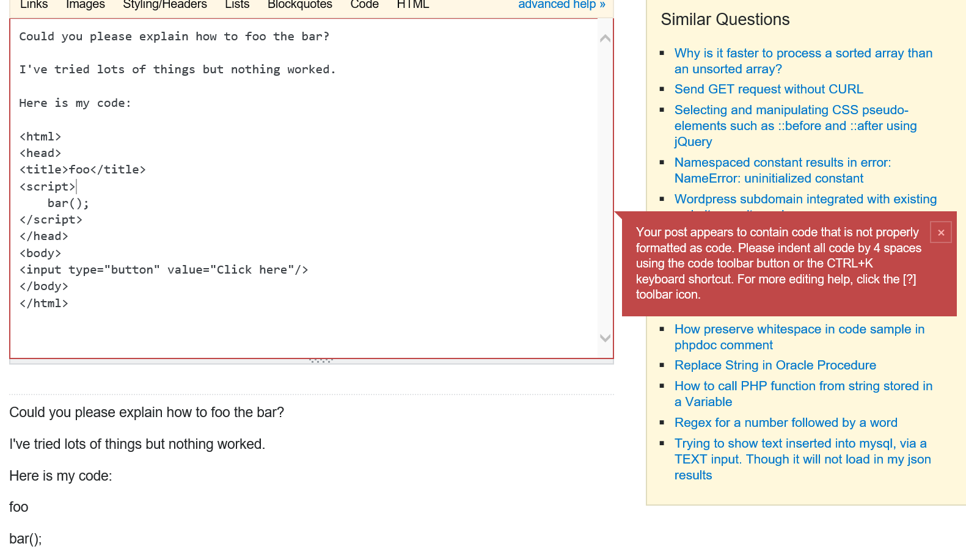Open the HTML help tab
966x560 pixels.
413,5
